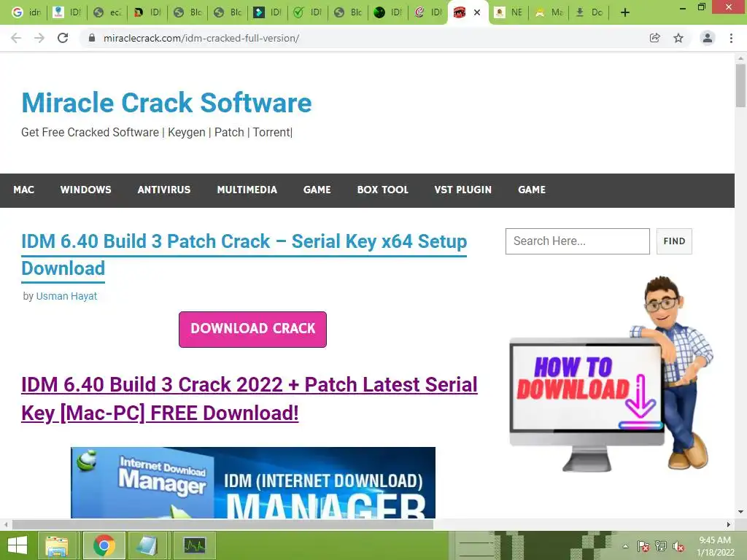Open the last GAME menu item

point(532,190)
